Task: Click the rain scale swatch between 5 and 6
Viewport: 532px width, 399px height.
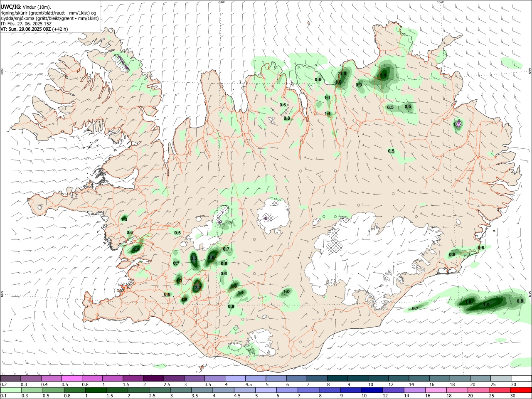Action: click(x=266, y=390)
